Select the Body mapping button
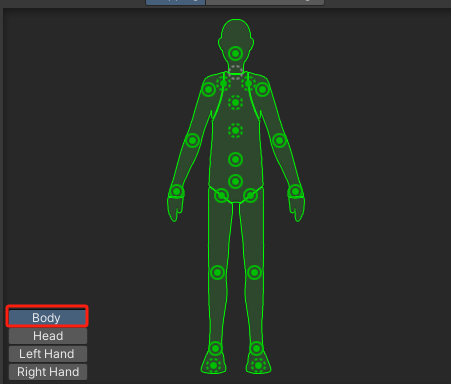Image resolution: width=451 pixels, height=384 pixels. pos(47,317)
